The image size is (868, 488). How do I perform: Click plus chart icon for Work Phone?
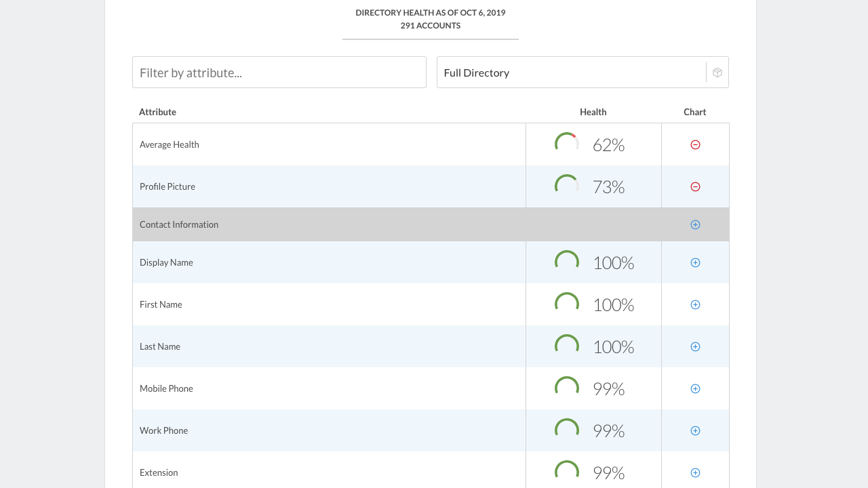click(695, 430)
